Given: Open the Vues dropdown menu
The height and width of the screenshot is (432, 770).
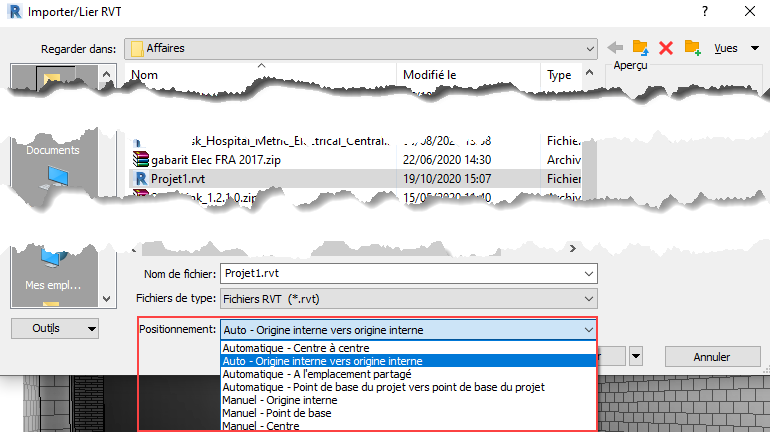Looking at the screenshot, I should 736,48.
